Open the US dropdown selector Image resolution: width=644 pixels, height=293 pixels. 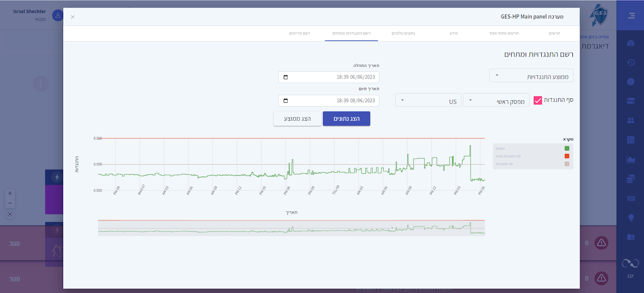[x=428, y=100]
